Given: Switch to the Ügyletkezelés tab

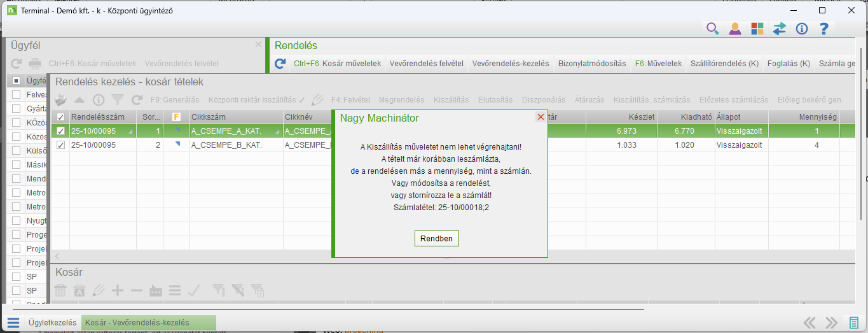Looking at the screenshot, I should (x=52, y=323).
